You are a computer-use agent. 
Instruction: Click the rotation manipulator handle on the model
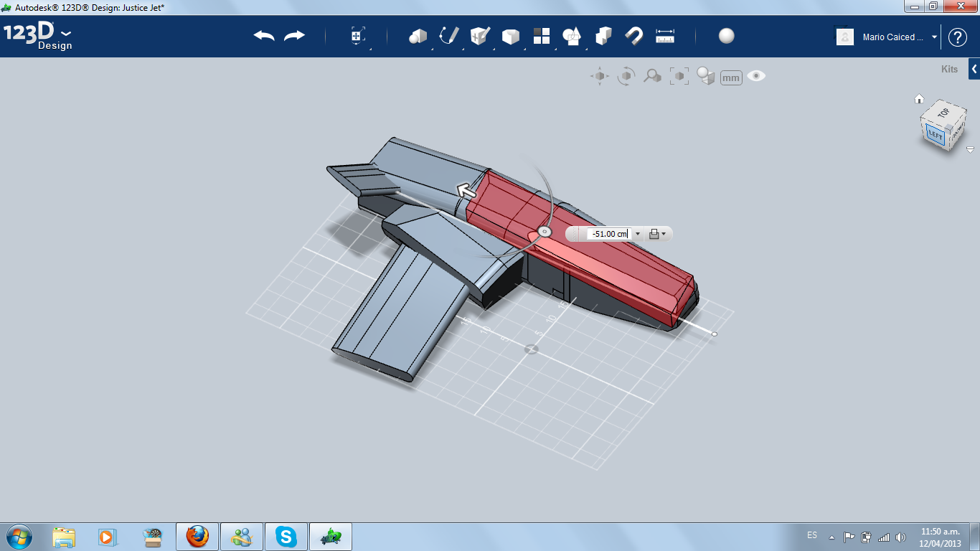(544, 232)
